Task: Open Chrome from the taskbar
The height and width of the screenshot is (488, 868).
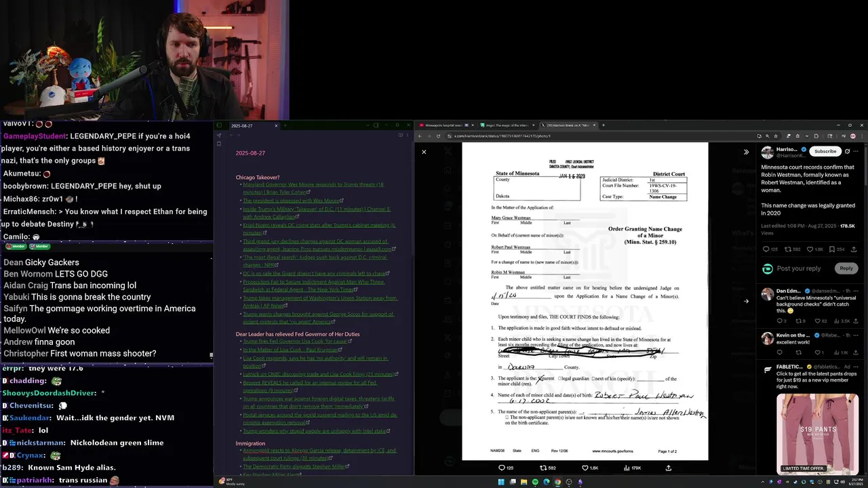Action: [557, 482]
